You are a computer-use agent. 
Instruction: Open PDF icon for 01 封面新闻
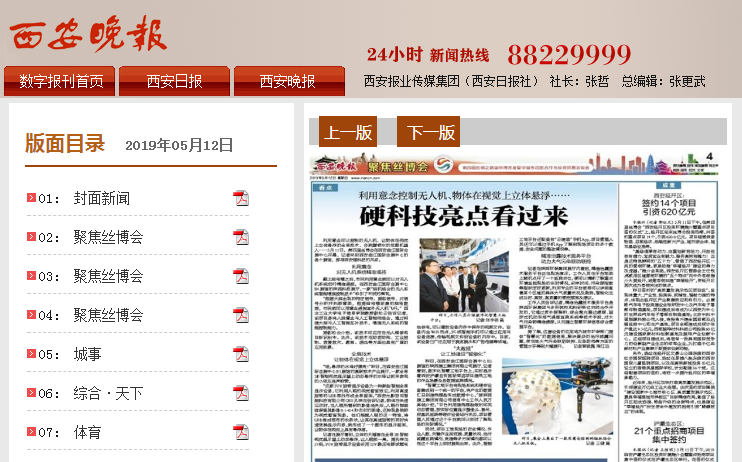pyautogui.click(x=241, y=198)
